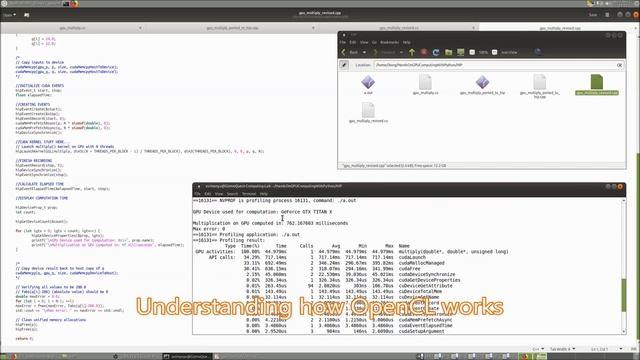Open Search menu in the terminal window

232,194
